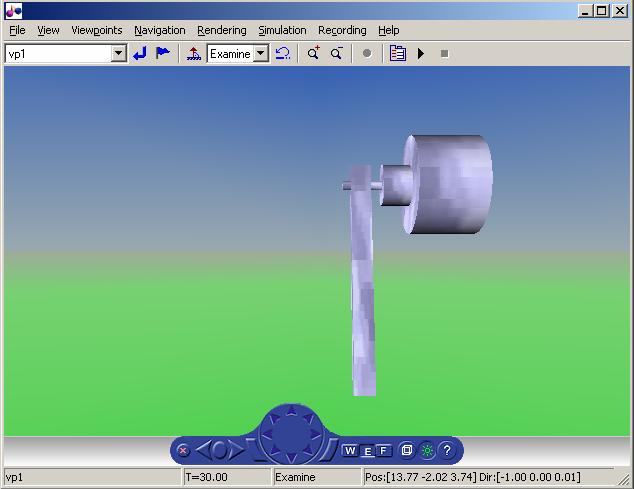Click the large cylinder in 3D scene
Viewport: 634px width, 489px height.
point(451,184)
